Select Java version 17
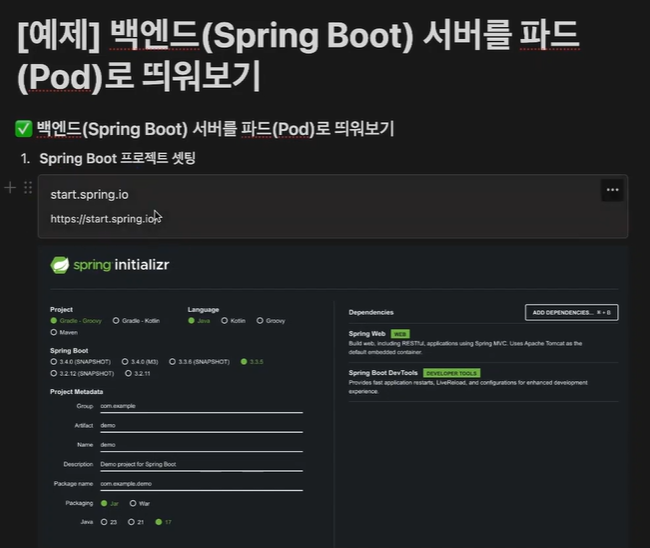The image size is (650, 548). (x=163, y=522)
